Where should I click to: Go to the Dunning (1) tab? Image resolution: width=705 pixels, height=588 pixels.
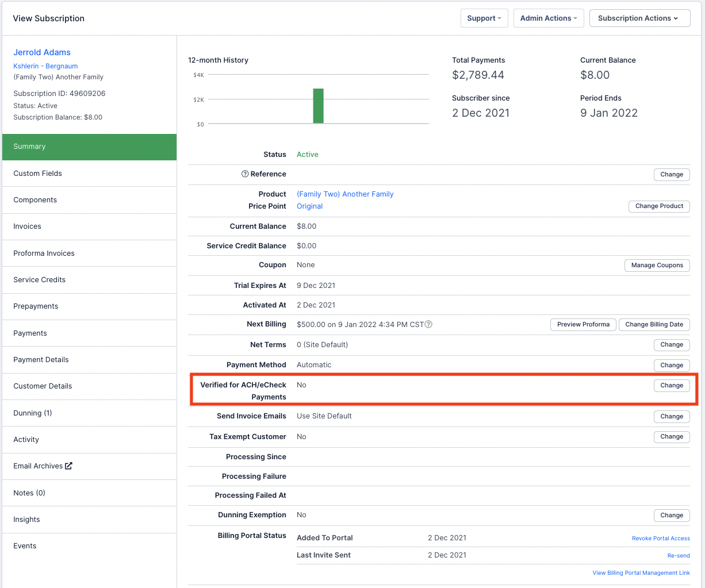[33, 413]
